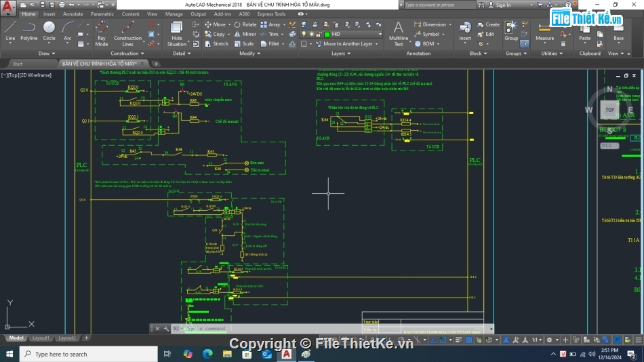Click the Hide Situation tool
Viewport: 644px width, 362px height.
(177, 34)
